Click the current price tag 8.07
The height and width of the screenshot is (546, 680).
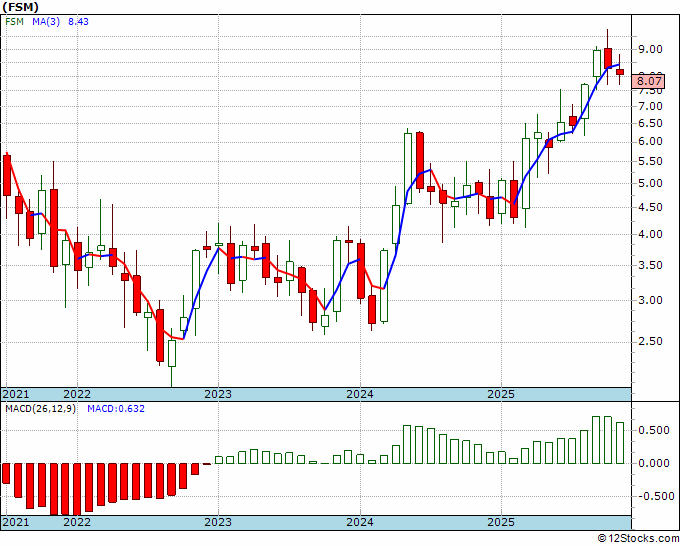click(x=649, y=81)
